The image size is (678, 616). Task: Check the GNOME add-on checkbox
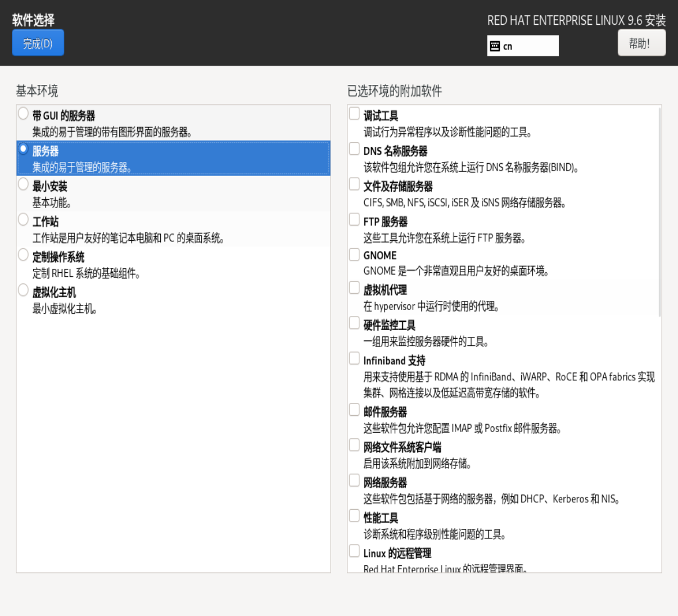tap(354, 255)
